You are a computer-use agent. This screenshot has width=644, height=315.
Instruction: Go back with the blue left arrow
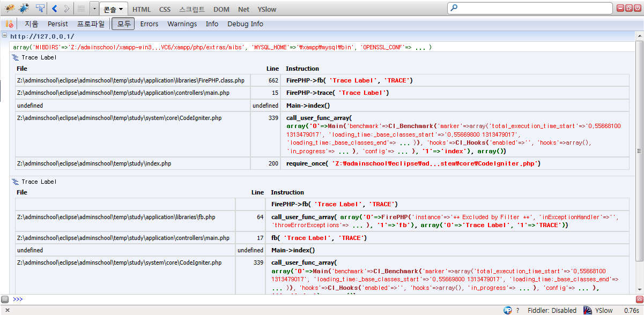(x=55, y=9)
